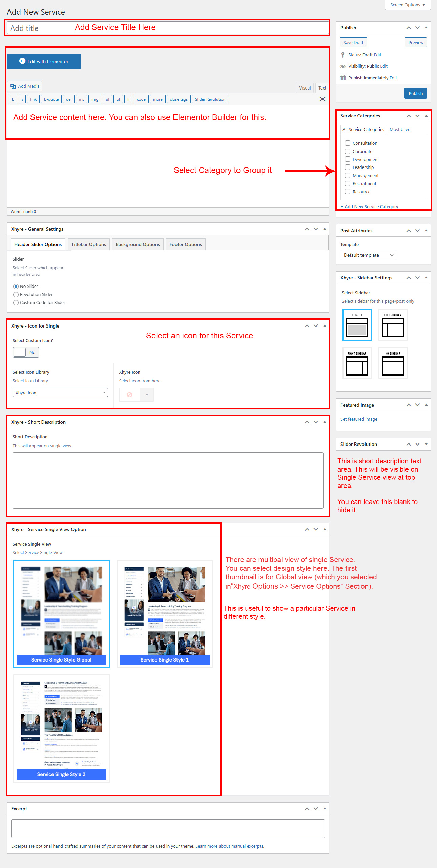This screenshot has height=868, width=437.
Task: Collapse the Publish panel with triangle toggle
Action: 426,28
